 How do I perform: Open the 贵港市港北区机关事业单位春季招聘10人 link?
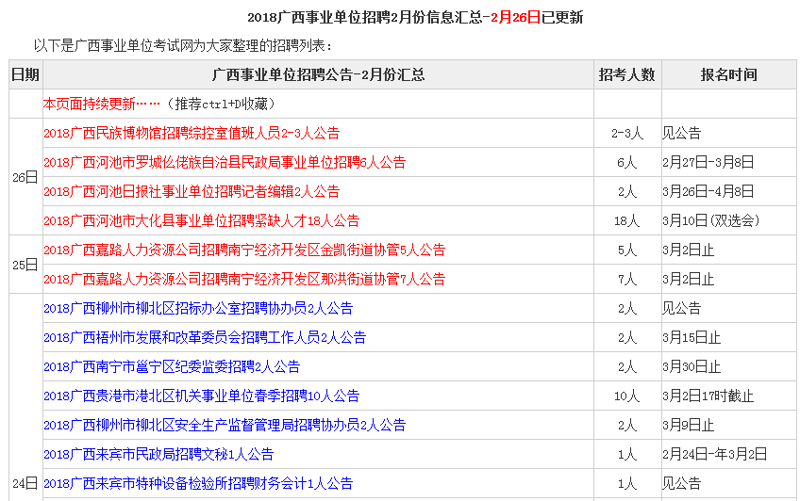(x=202, y=395)
